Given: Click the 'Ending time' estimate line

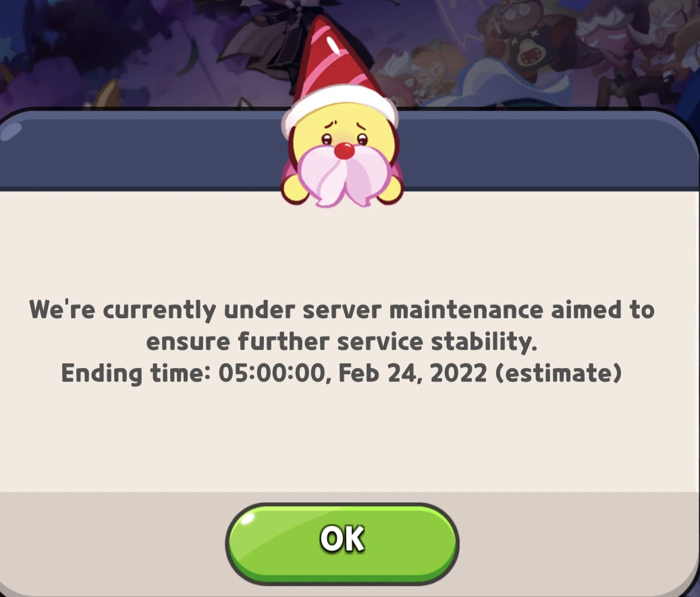Looking at the screenshot, I should click(x=342, y=373).
